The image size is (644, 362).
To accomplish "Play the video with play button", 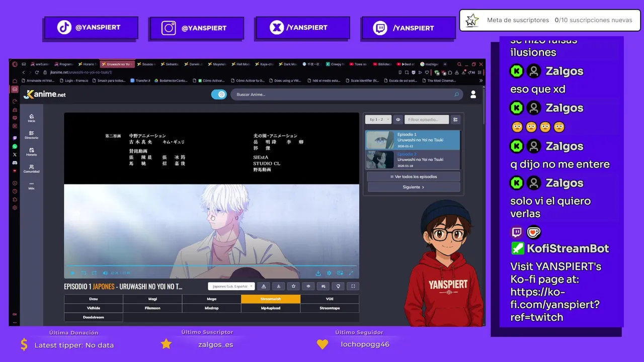I will pos(72,273).
